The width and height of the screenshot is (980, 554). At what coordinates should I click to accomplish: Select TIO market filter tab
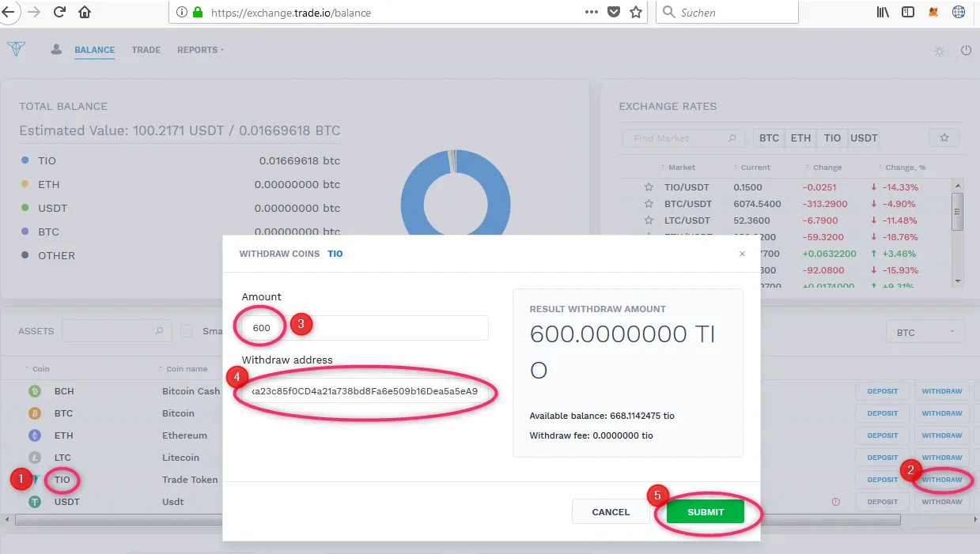tap(832, 138)
